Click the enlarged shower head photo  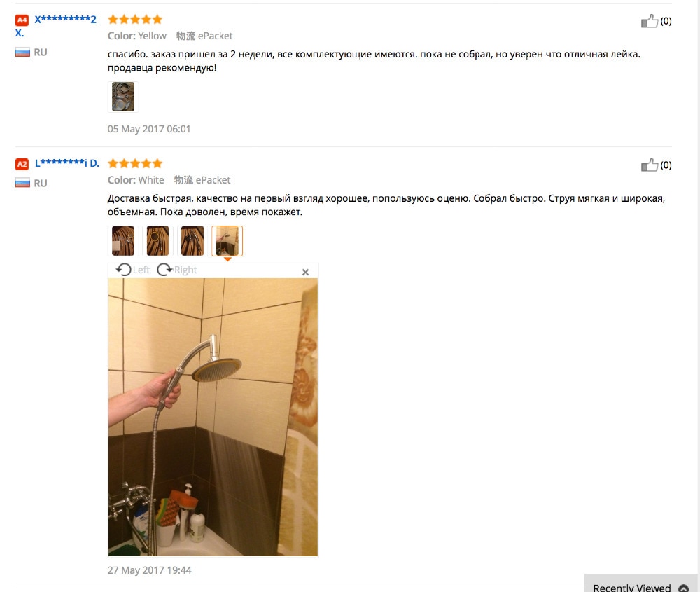click(x=213, y=417)
